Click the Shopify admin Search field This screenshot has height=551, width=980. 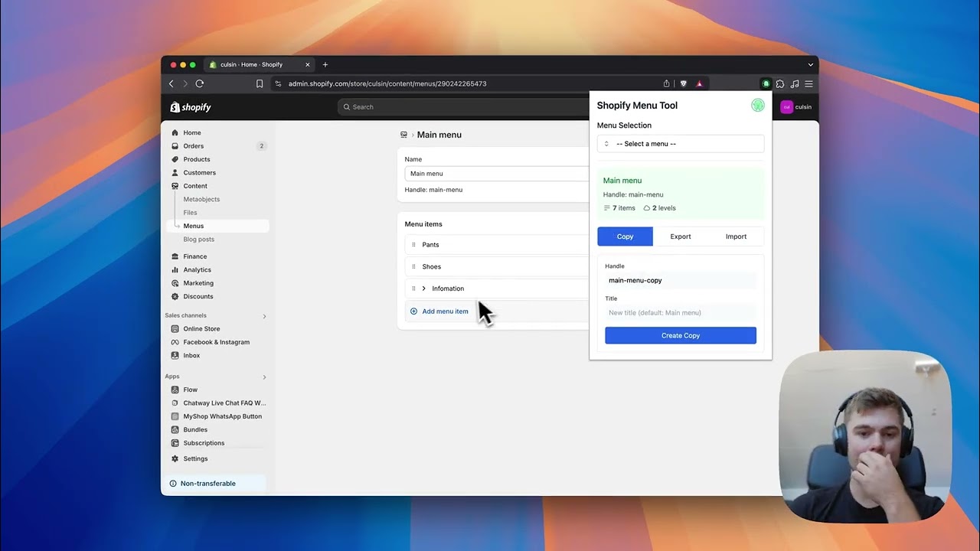point(463,107)
